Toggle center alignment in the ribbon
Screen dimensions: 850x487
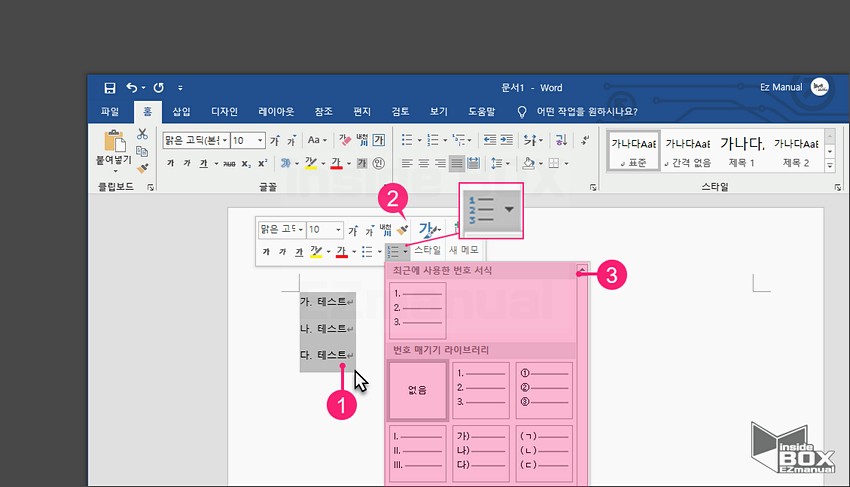(424, 163)
